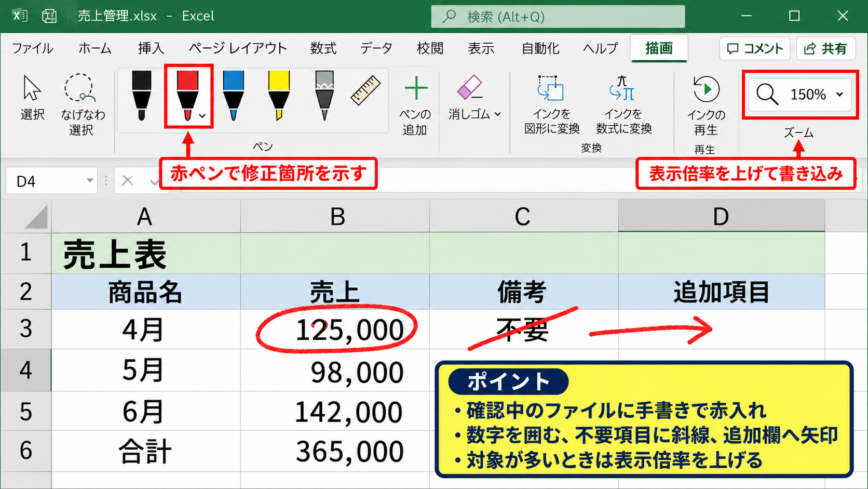
Task: Click cell containing 98,000
Action: click(x=335, y=370)
